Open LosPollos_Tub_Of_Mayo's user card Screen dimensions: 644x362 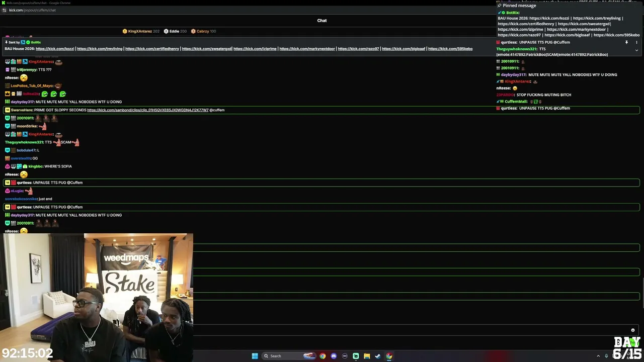coord(32,86)
